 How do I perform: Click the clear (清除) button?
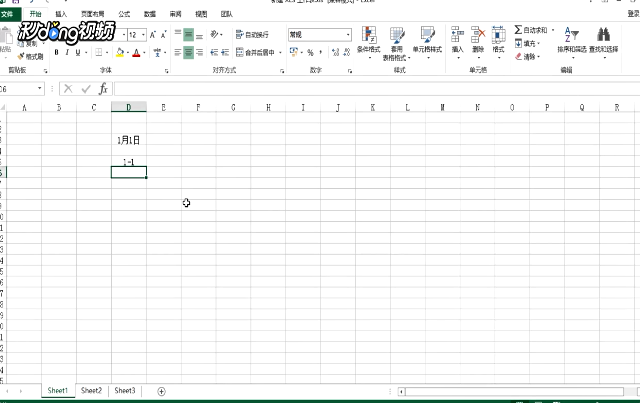[x=527, y=56]
